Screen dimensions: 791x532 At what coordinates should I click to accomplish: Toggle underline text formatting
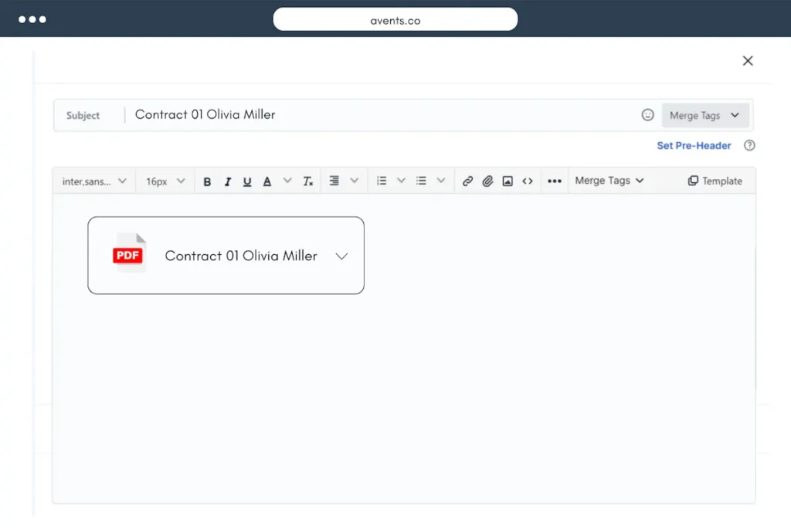pos(247,181)
